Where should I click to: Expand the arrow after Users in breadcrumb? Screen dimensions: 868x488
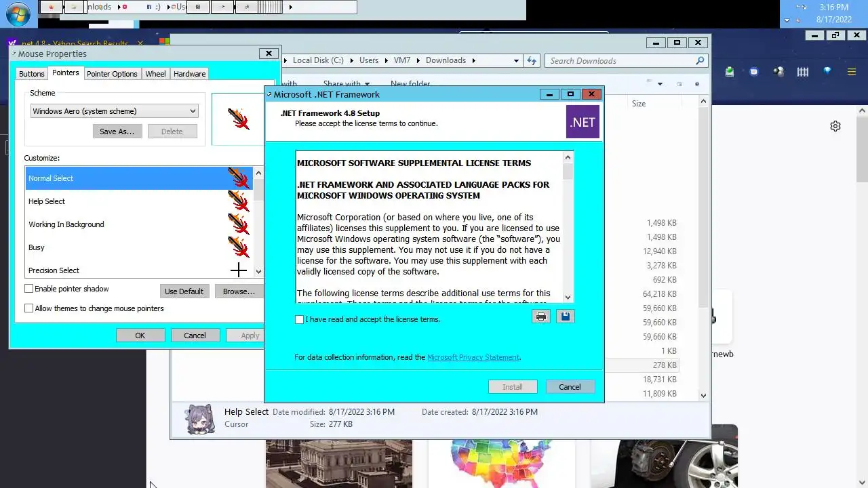[x=386, y=60]
